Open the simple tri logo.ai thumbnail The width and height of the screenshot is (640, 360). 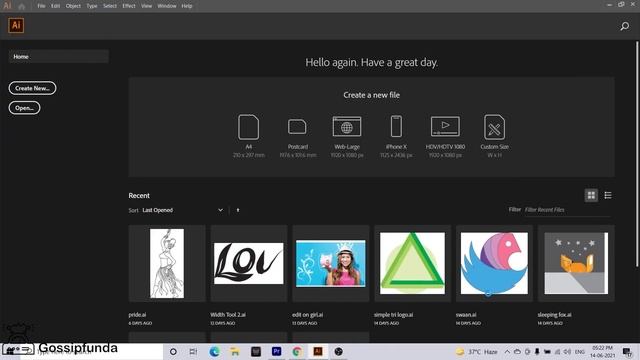pyautogui.click(x=413, y=263)
